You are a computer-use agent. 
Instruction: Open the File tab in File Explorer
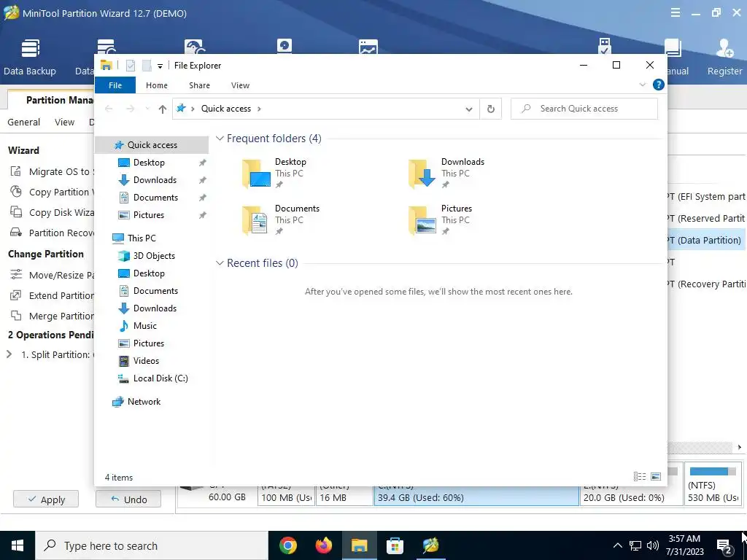pyautogui.click(x=115, y=85)
